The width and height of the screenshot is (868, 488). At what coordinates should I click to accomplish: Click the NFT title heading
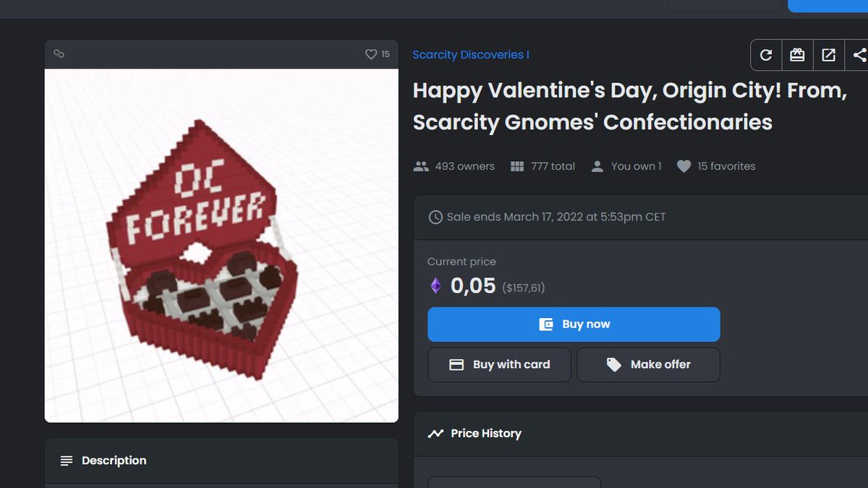click(629, 107)
